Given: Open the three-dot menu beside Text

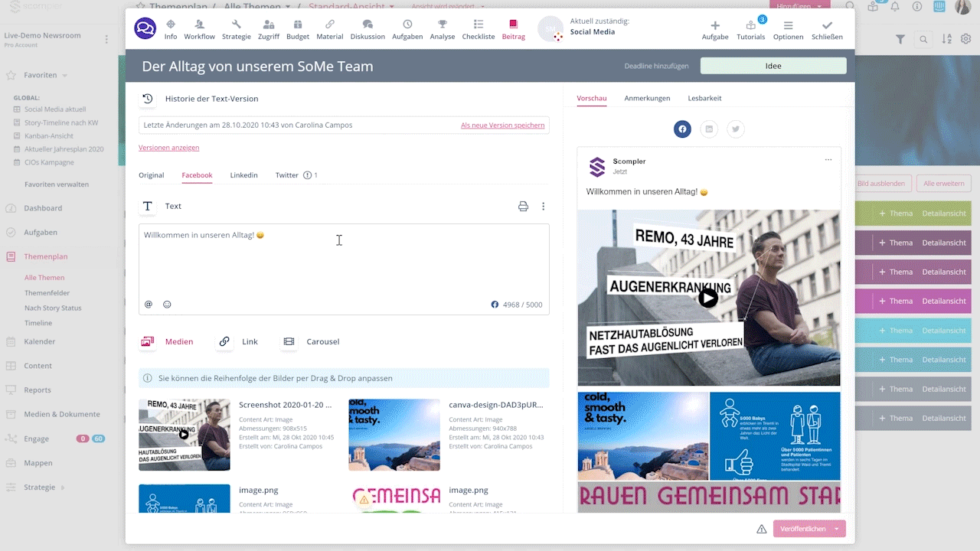Looking at the screenshot, I should click(544, 206).
